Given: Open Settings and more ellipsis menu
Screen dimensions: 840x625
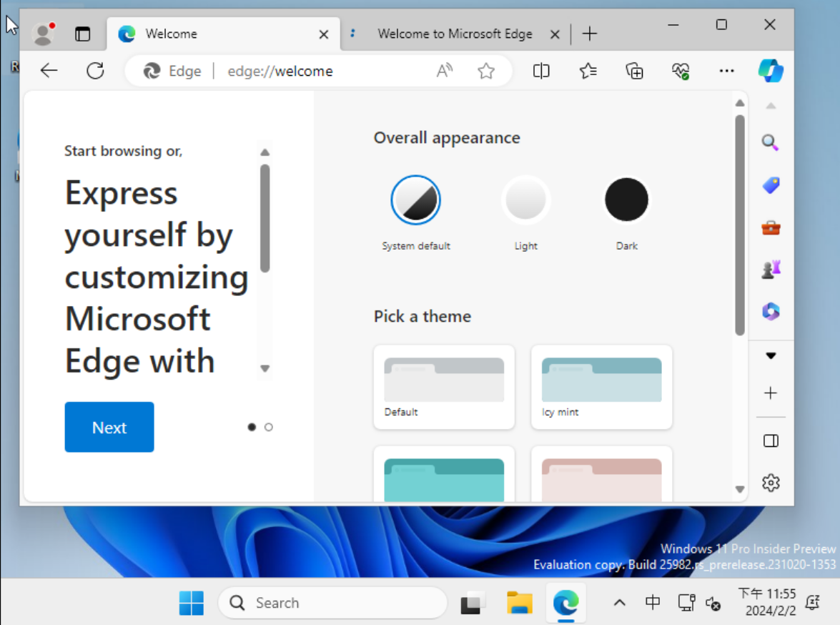Looking at the screenshot, I should [x=727, y=71].
